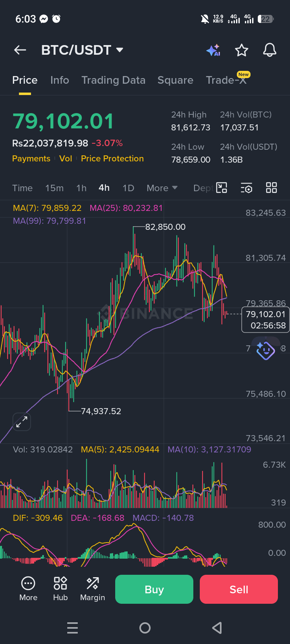Open the drawing tools icon
The height and width of the screenshot is (644, 290).
[222, 188]
